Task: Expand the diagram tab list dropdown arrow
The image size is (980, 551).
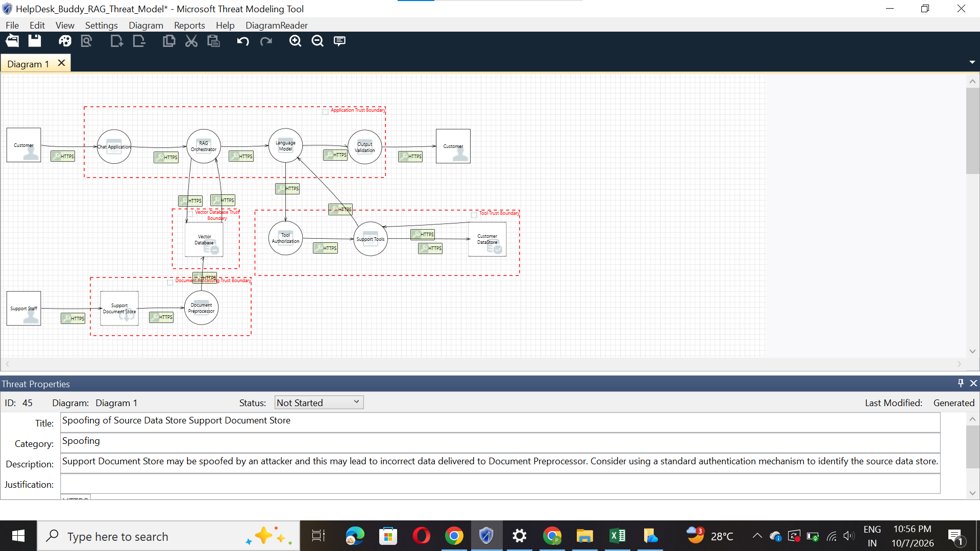Action: pos(972,62)
